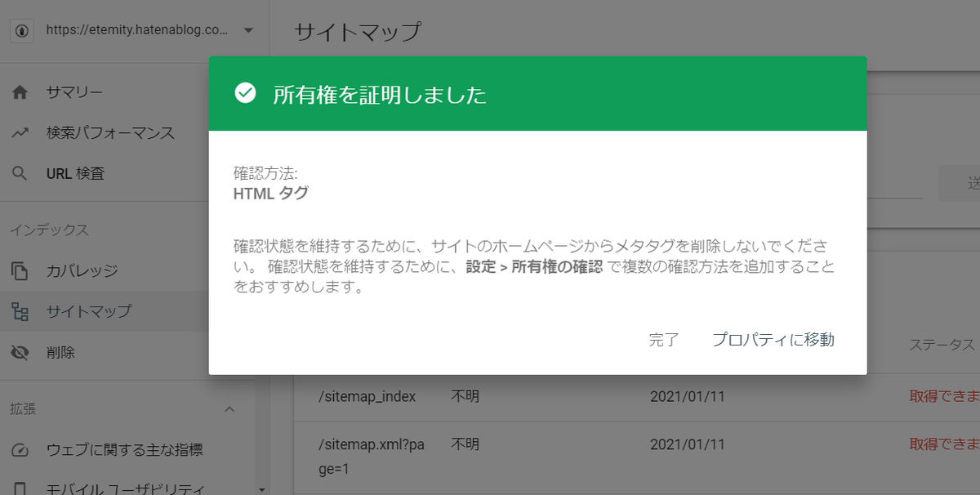Viewport: 980px width, 495px height.
Task: Click the site property favicon icon
Action: tap(21, 30)
